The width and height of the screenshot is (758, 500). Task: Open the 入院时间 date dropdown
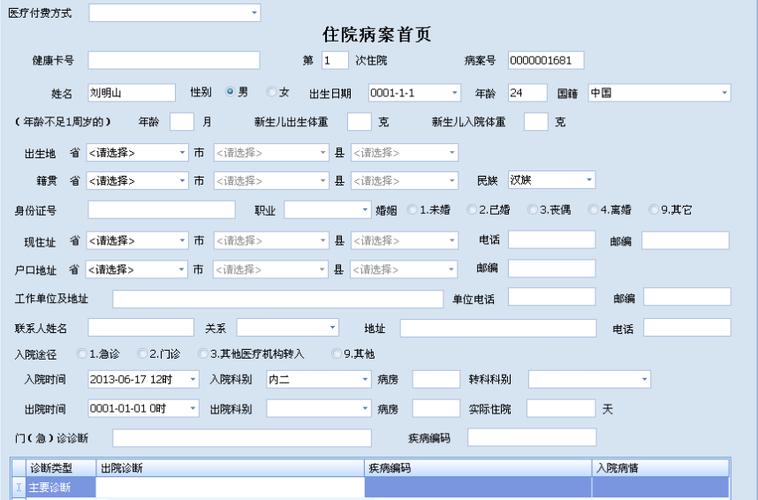tap(192, 380)
